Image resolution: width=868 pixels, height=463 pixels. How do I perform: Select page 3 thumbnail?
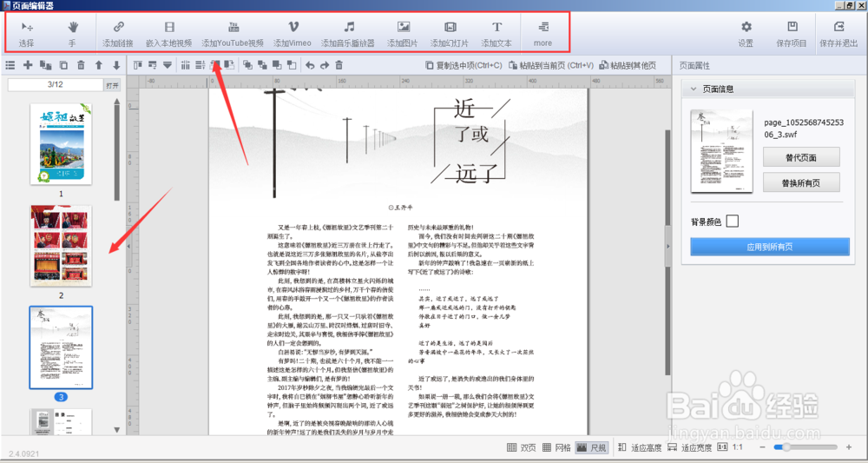point(61,347)
